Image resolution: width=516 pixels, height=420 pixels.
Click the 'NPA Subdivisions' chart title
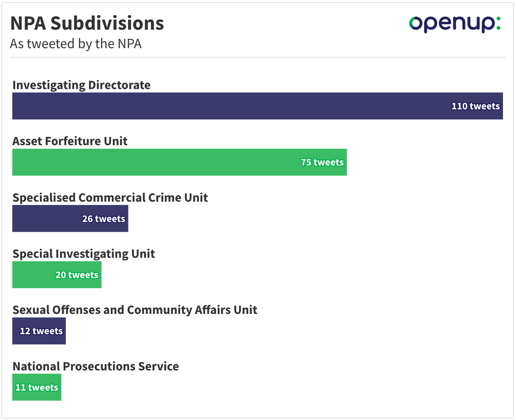pyautogui.click(x=87, y=23)
